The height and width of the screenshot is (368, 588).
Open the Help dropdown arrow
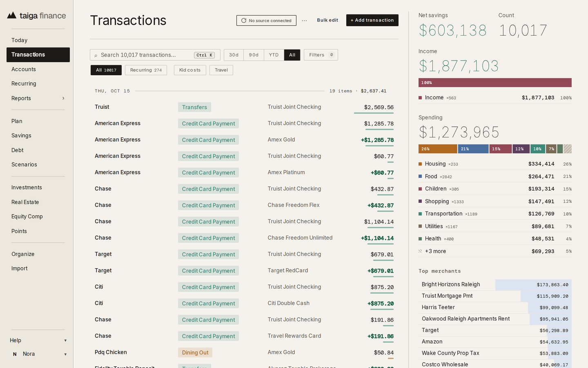pyautogui.click(x=65, y=341)
